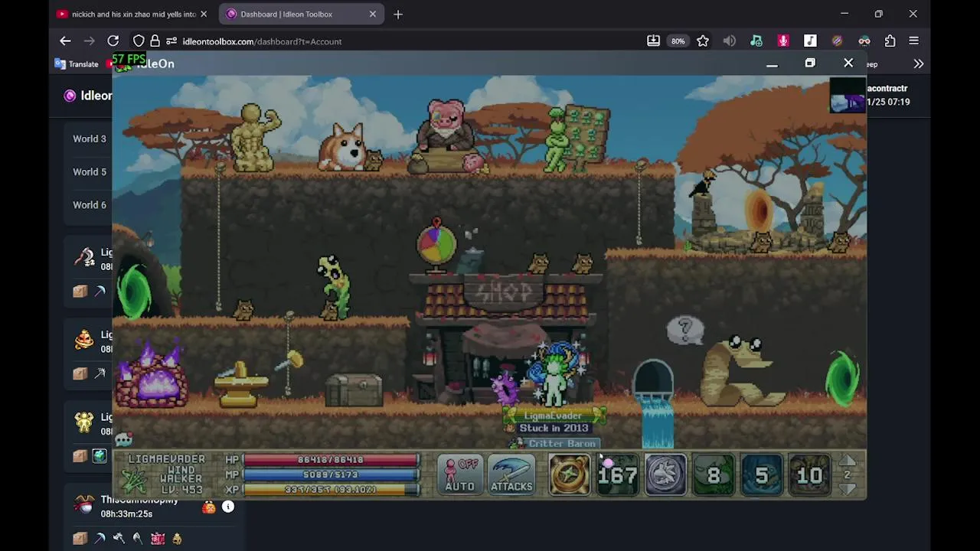
Task: Open browser 80% zoom indicator
Action: pos(678,41)
